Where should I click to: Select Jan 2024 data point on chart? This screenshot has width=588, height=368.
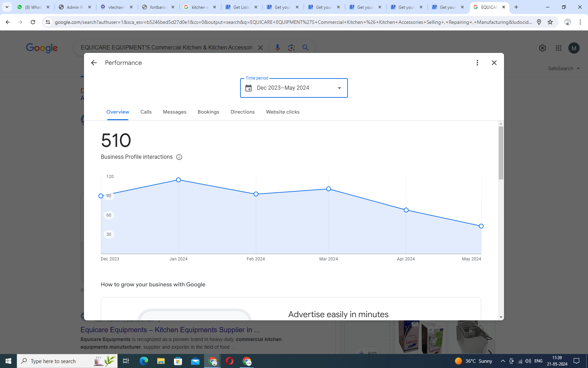178,180
